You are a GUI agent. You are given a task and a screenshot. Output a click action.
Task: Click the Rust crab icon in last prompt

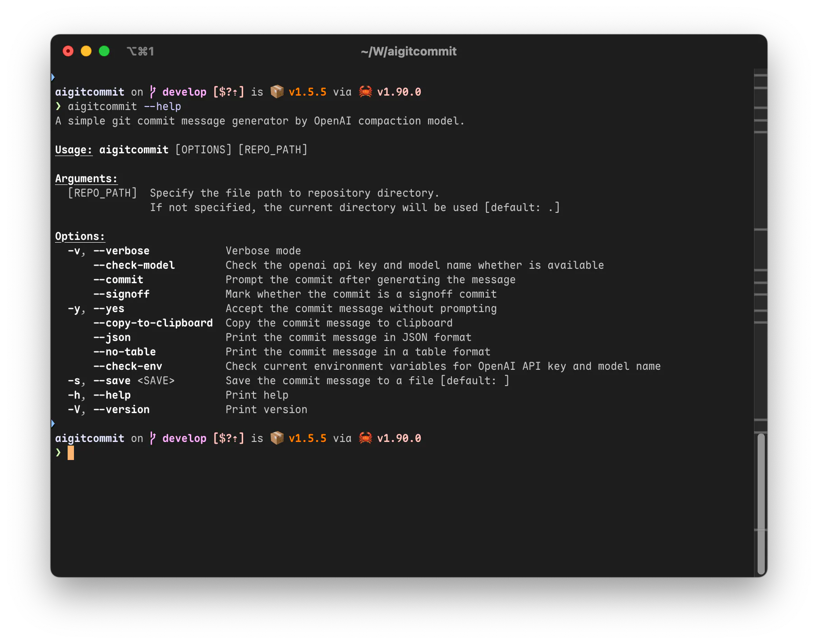click(x=365, y=438)
